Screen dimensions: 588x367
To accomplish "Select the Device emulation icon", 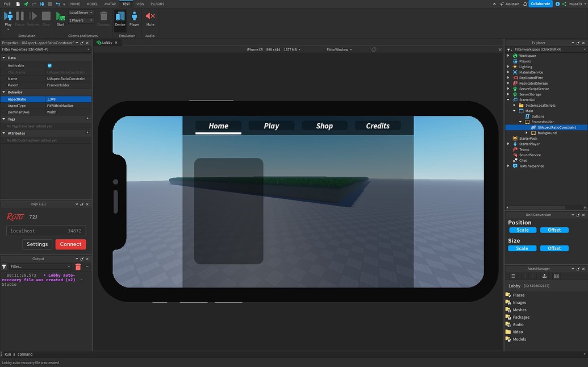I will pyautogui.click(x=120, y=18).
